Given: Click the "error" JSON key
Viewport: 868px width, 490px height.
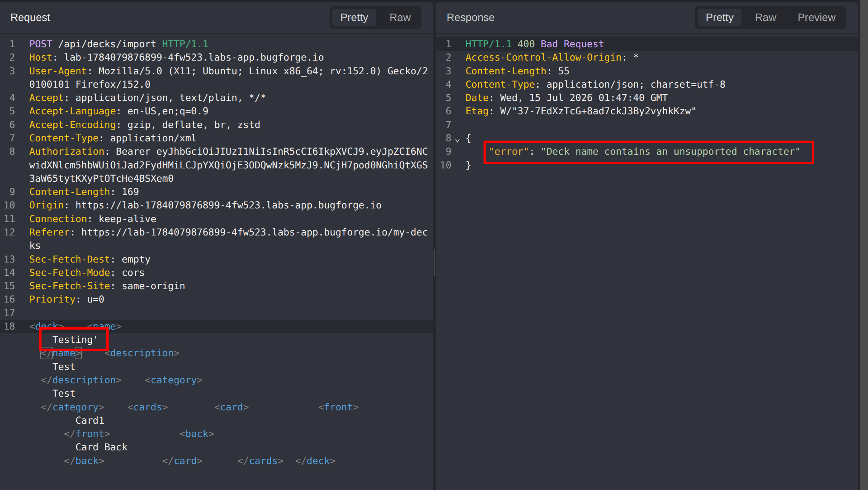Looking at the screenshot, I should click(x=509, y=152).
